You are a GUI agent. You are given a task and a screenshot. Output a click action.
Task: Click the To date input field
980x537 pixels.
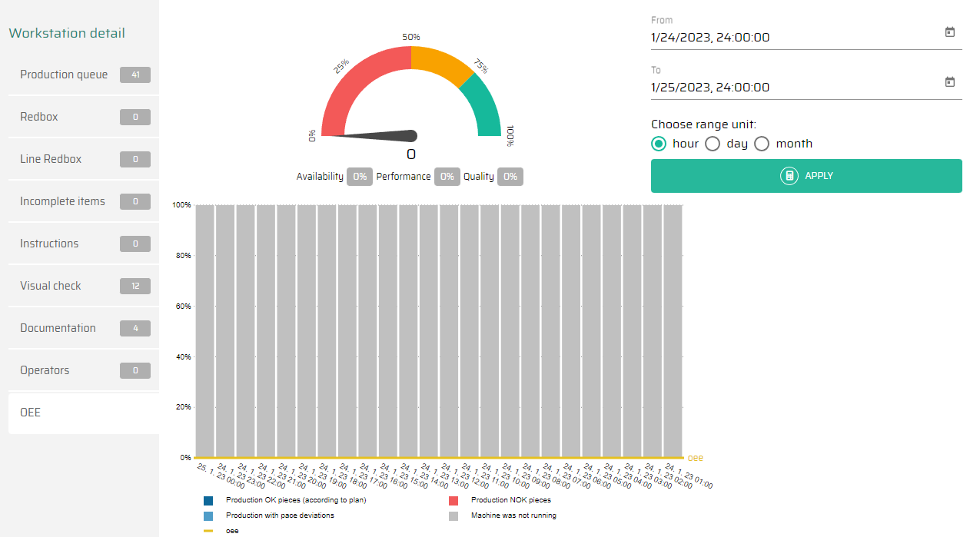coord(792,88)
